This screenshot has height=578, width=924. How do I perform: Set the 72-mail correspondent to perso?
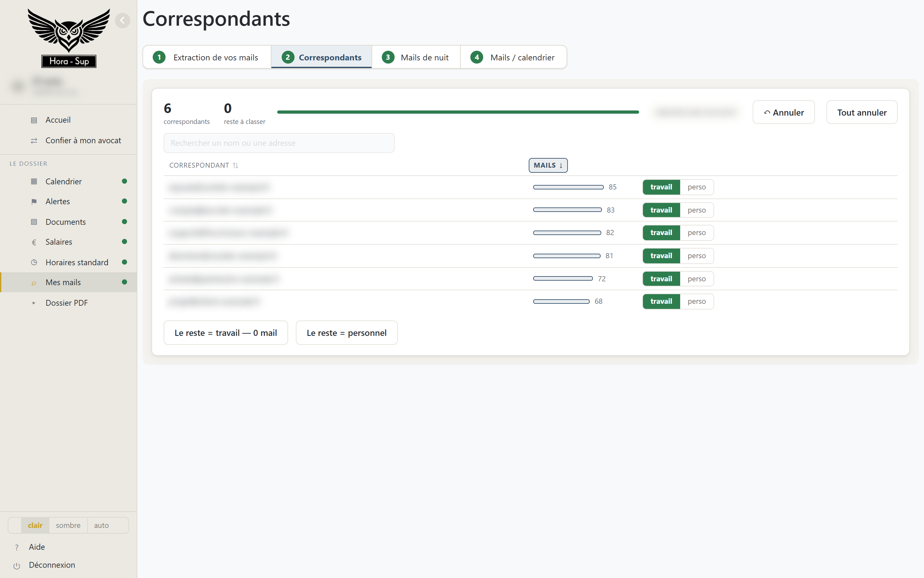point(697,279)
